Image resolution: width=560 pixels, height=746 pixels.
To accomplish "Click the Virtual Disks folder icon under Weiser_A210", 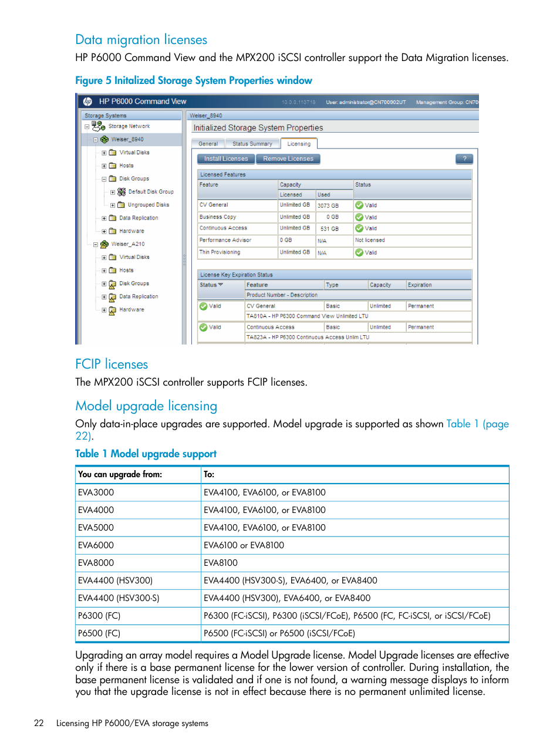I will [113, 257].
